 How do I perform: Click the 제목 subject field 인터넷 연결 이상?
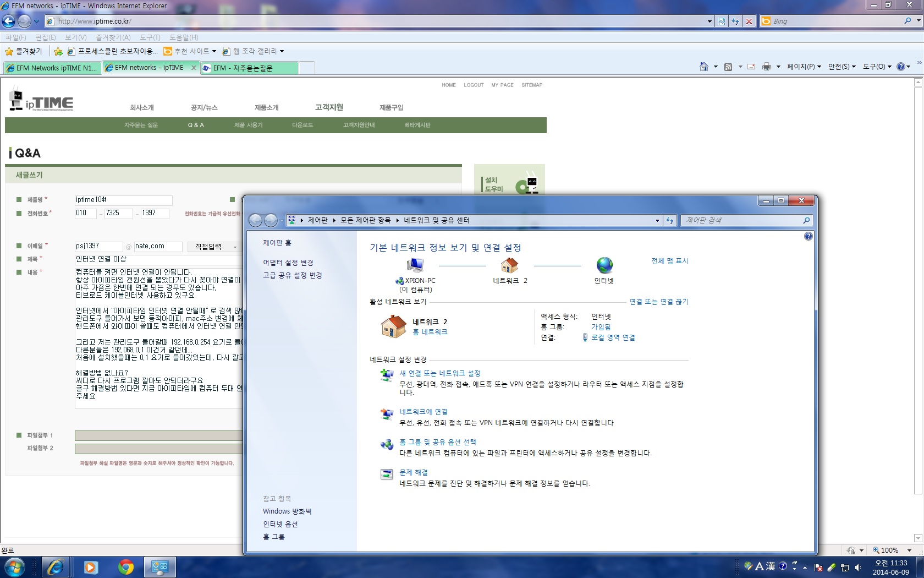(x=158, y=259)
